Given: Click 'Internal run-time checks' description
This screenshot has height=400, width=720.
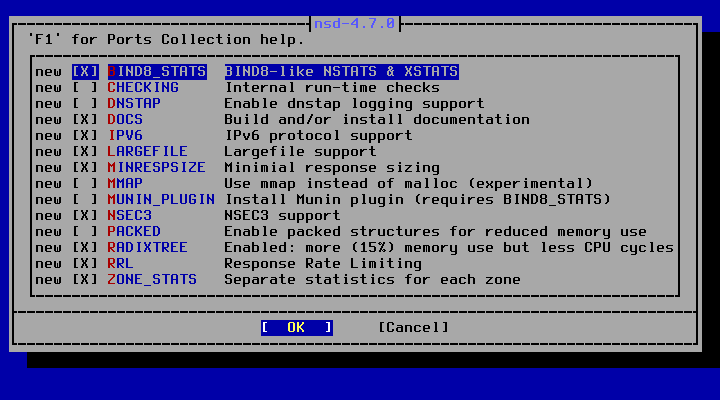Looking at the screenshot, I should click(x=332, y=88).
